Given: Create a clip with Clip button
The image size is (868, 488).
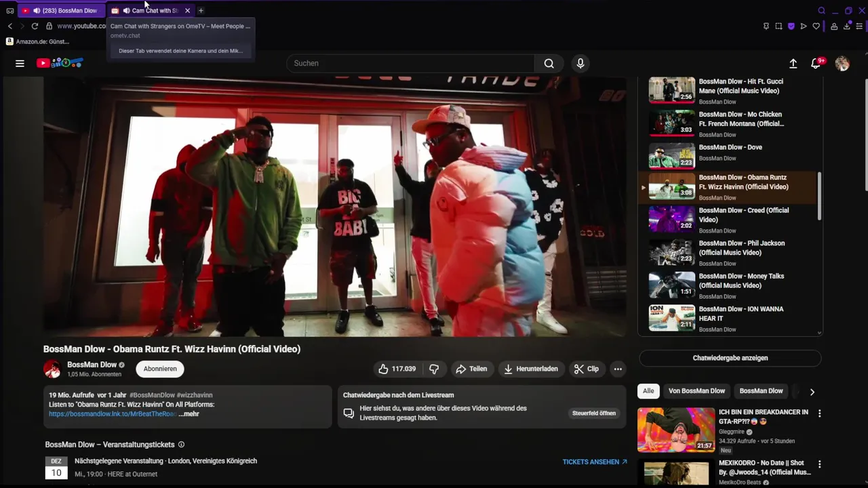Looking at the screenshot, I should click(587, 369).
